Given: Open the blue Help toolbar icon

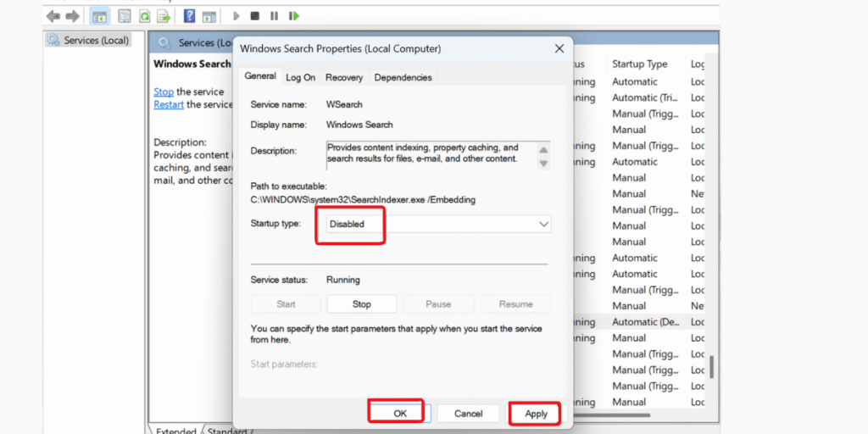Looking at the screenshot, I should 189,17.
